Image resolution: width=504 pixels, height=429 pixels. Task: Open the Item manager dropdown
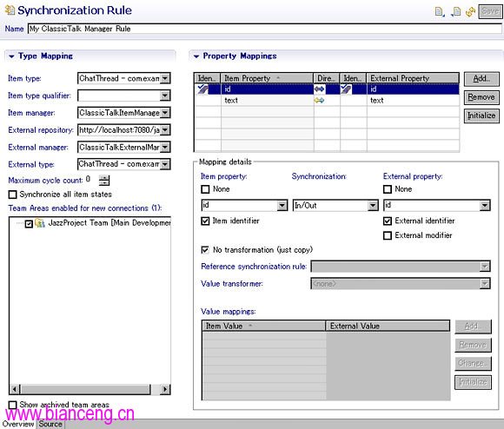[x=165, y=113]
